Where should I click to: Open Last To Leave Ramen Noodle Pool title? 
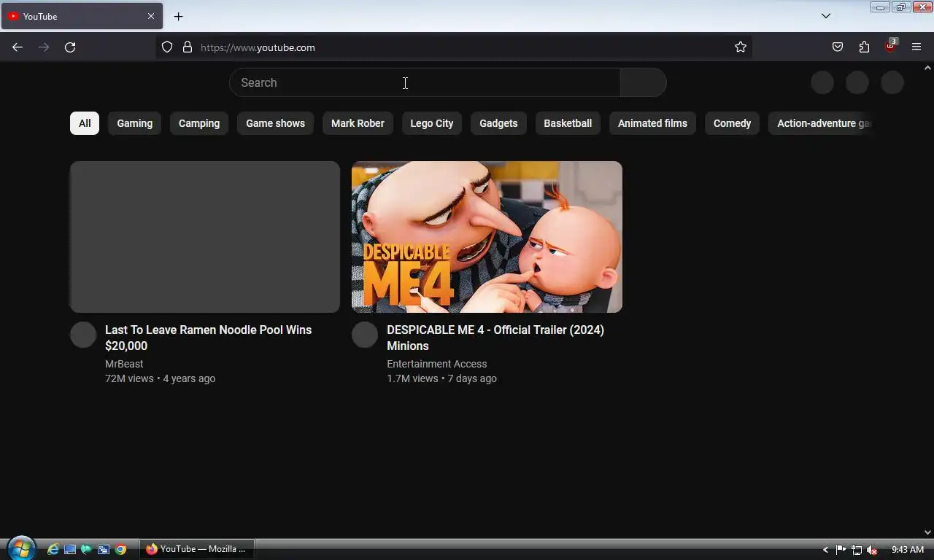(208, 338)
